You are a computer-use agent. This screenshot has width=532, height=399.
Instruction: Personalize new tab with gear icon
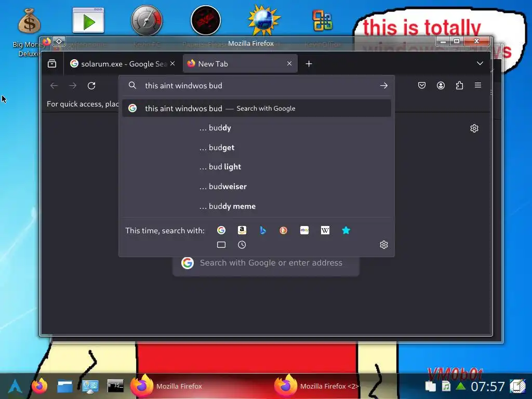[x=474, y=128]
